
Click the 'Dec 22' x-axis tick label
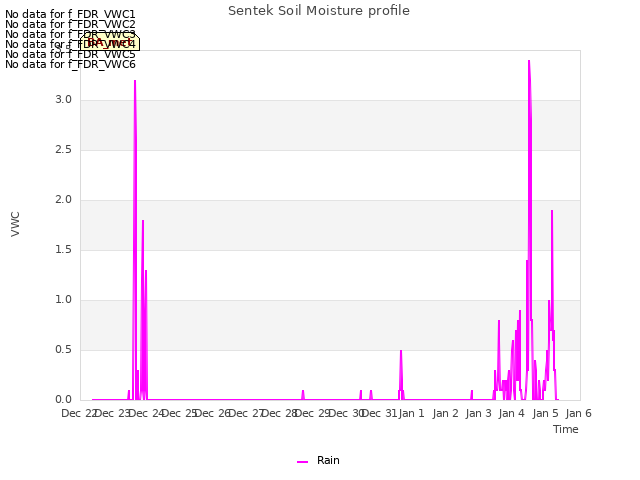coord(79,413)
